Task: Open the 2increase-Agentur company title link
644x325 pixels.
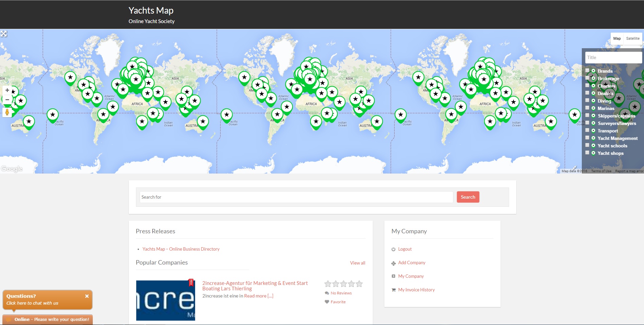Action: pos(255,286)
